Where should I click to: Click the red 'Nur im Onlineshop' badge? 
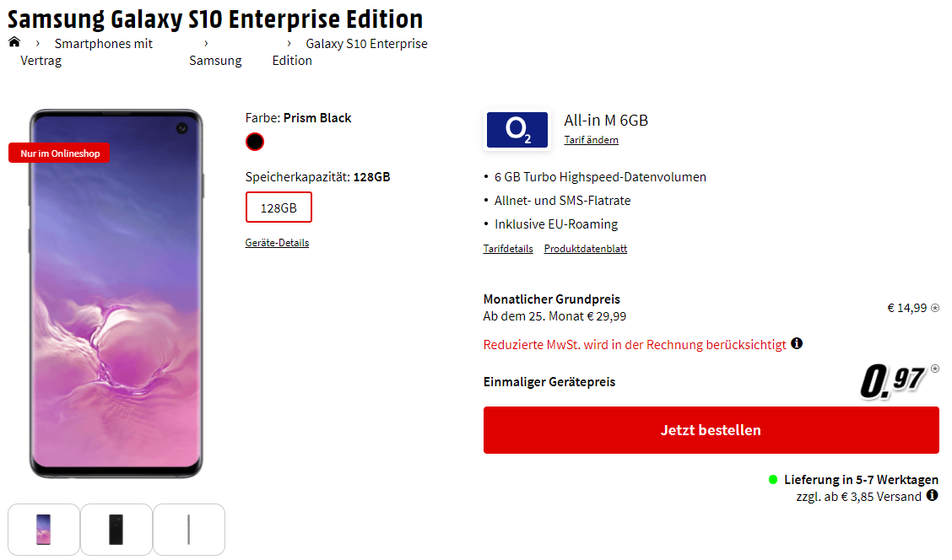pos(59,153)
